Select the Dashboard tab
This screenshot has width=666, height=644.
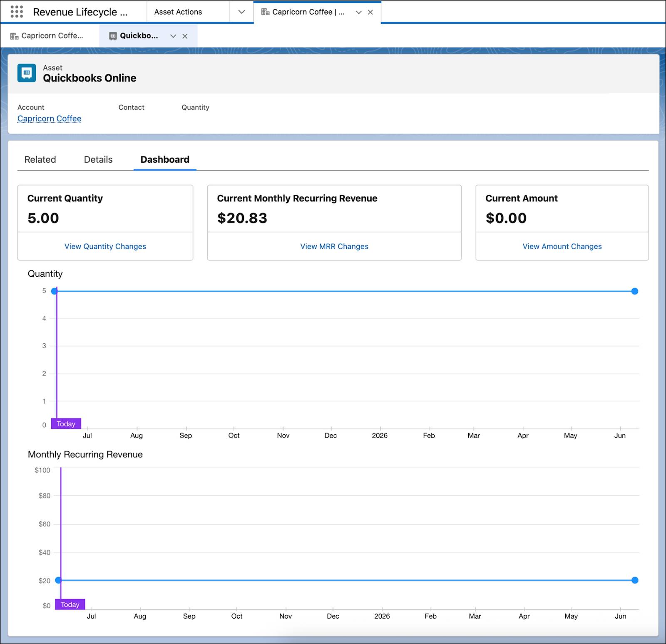coord(165,159)
